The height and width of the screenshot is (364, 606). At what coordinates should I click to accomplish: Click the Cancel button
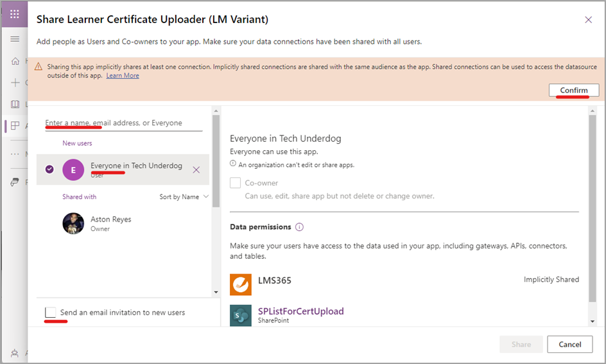(x=569, y=344)
